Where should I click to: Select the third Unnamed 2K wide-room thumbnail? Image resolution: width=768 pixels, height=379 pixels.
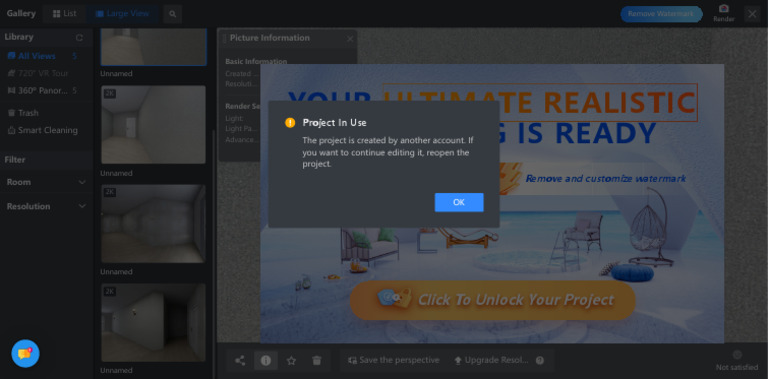pyautogui.click(x=153, y=224)
